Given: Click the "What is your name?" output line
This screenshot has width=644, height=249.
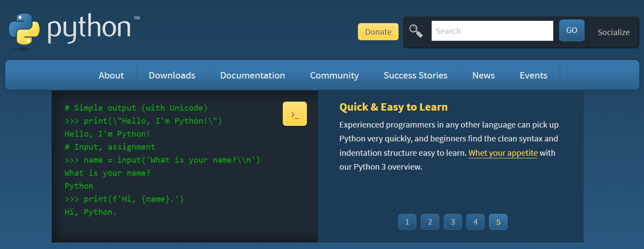Looking at the screenshot, I should pyautogui.click(x=108, y=173).
